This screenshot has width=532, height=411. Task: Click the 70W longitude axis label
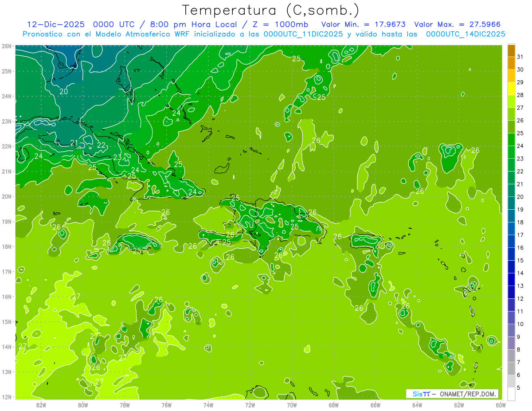292,405
